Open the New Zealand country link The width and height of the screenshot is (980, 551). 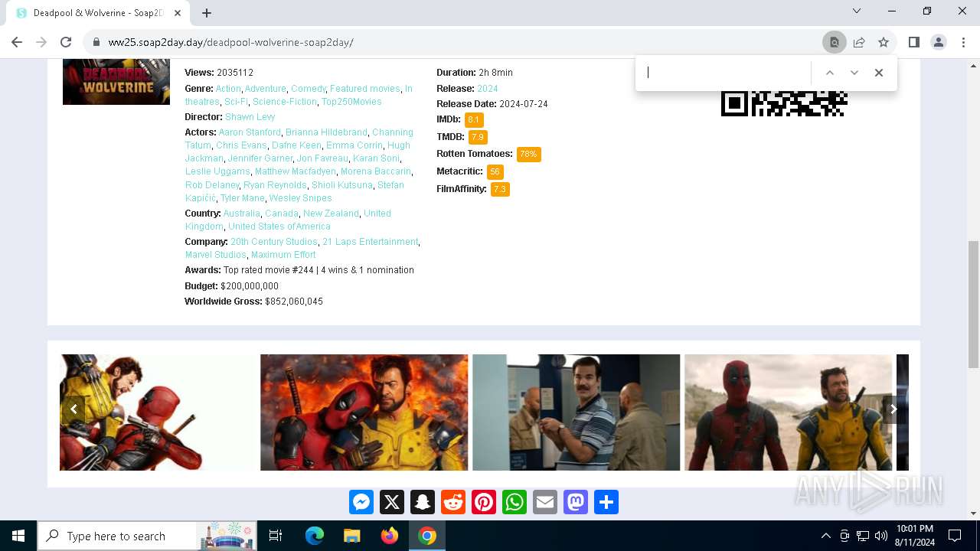coord(331,214)
